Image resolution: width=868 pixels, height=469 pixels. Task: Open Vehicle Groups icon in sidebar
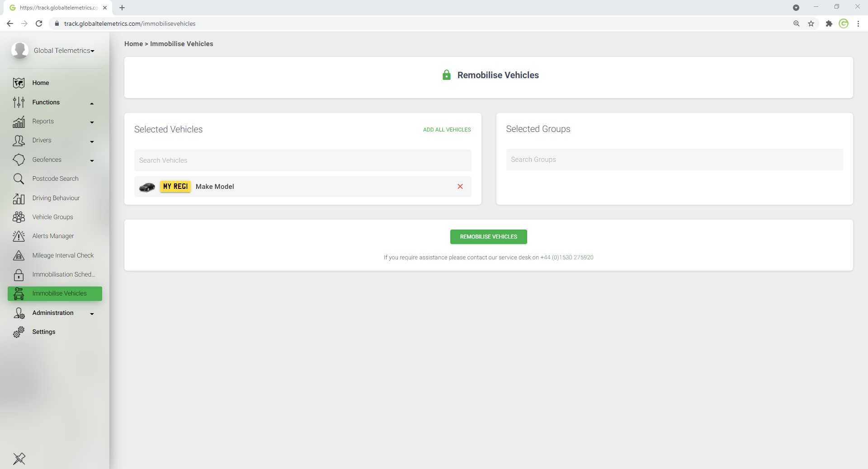click(19, 217)
